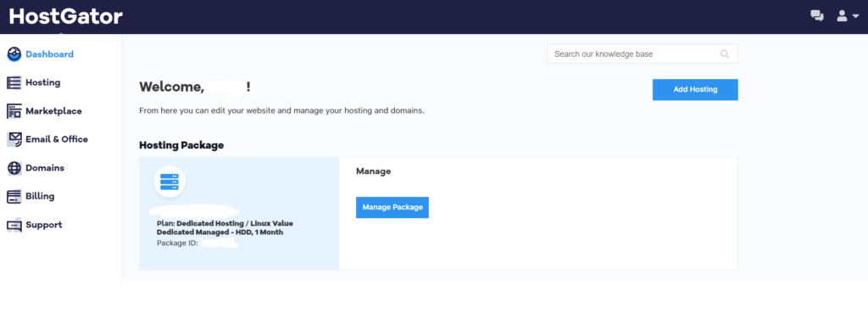Select the Dedicated Hosting plan text
868x336 pixels.
(x=225, y=228)
